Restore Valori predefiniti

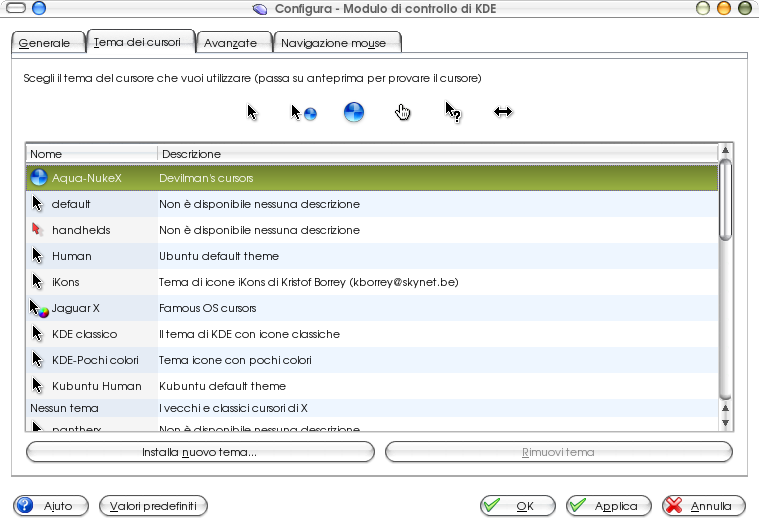153,506
